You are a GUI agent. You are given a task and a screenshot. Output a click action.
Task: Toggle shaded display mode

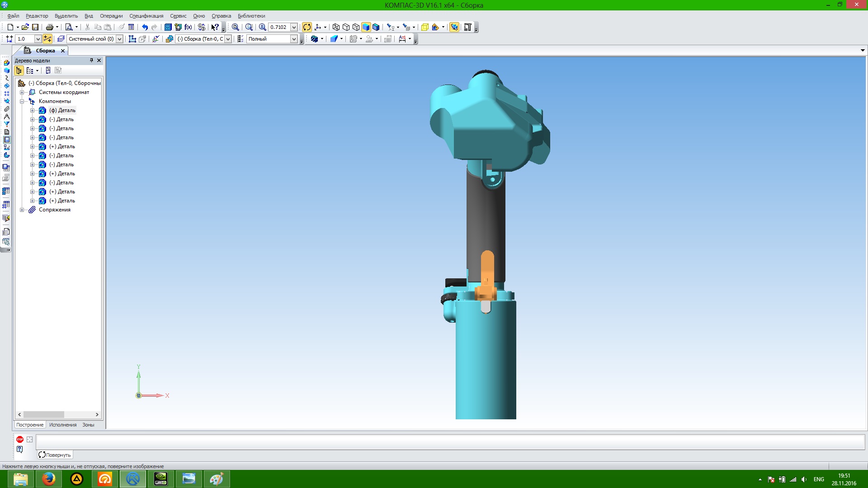(366, 27)
